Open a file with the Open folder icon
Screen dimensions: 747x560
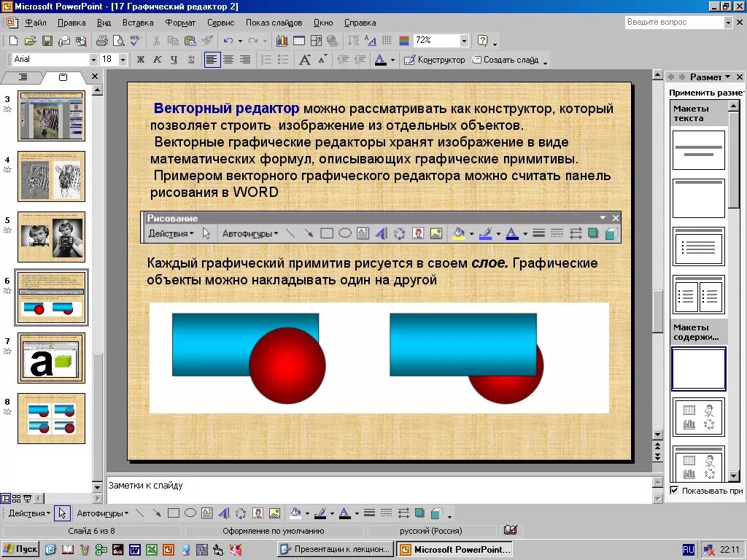pyautogui.click(x=30, y=41)
